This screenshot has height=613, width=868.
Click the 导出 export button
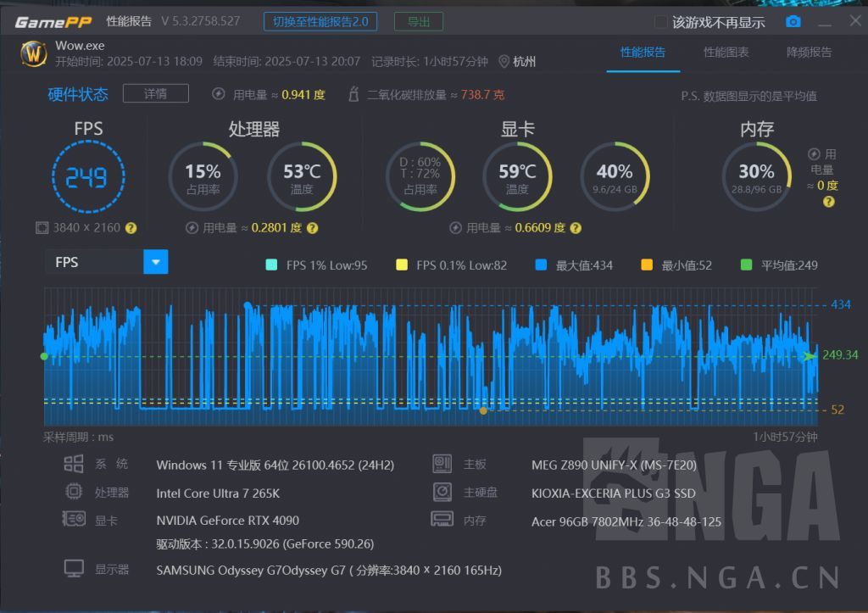click(418, 21)
